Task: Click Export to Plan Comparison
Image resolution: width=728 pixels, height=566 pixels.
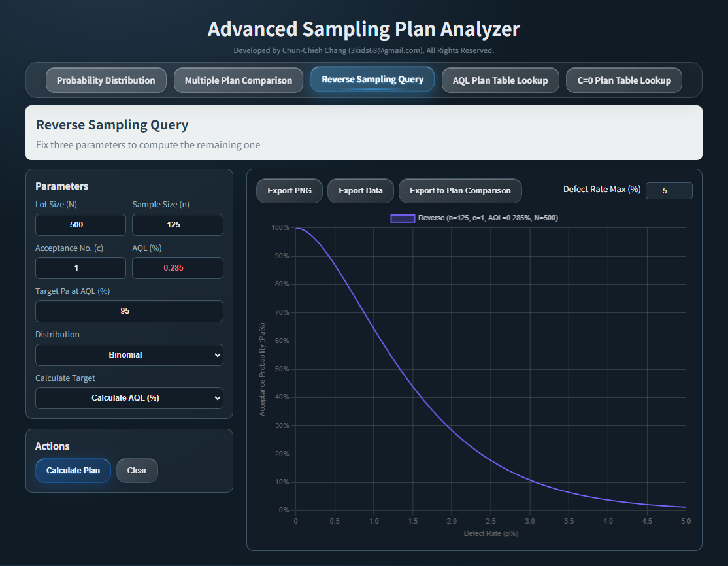Action: (460, 190)
